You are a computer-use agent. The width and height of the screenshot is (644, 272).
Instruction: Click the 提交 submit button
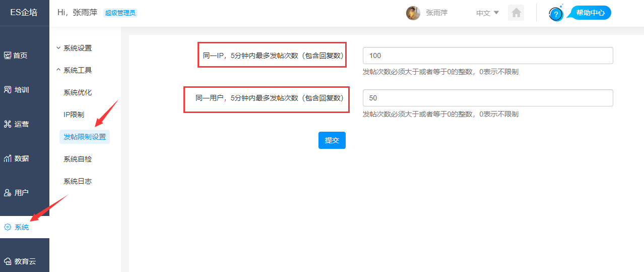click(332, 140)
